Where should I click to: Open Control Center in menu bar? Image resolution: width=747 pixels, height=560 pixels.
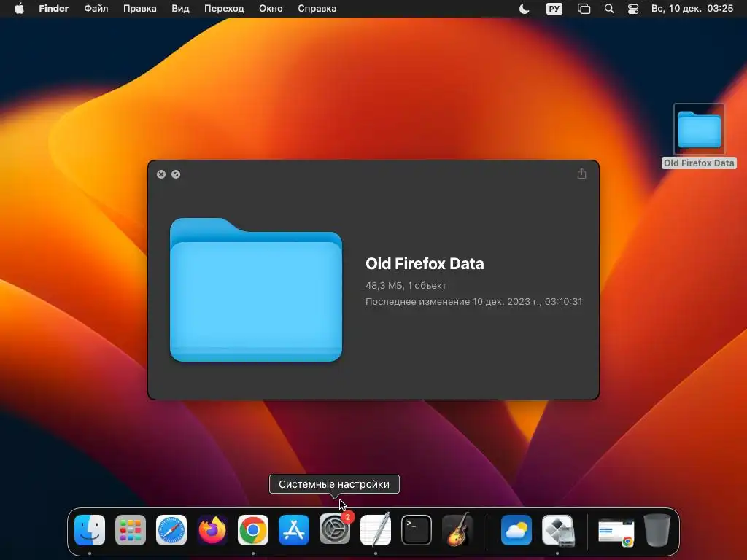tap(633, 9)
